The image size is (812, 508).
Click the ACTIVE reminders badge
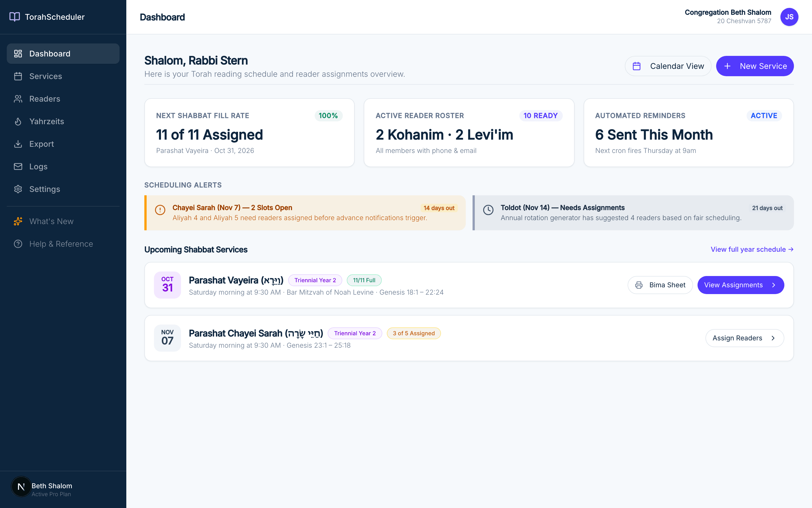point(764,116)
